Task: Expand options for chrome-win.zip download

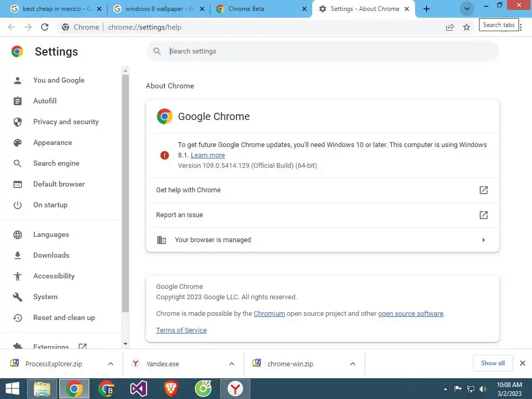Action: pos(353,364)
